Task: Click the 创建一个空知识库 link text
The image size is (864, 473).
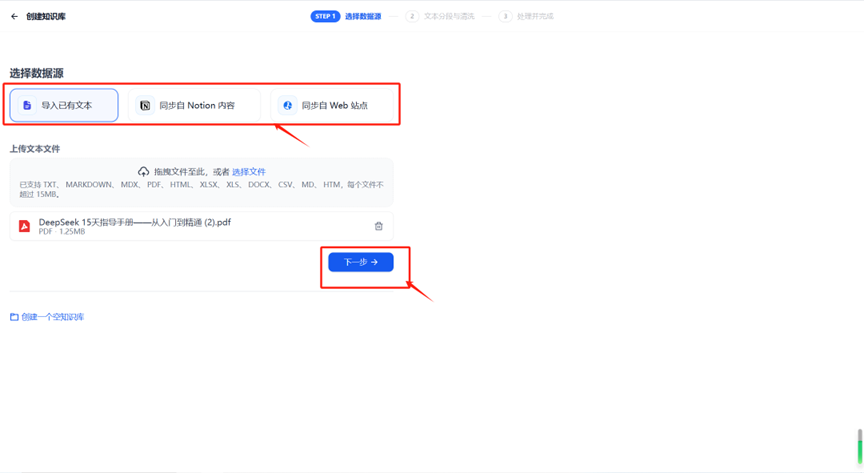Action: (x=53, y=317)
